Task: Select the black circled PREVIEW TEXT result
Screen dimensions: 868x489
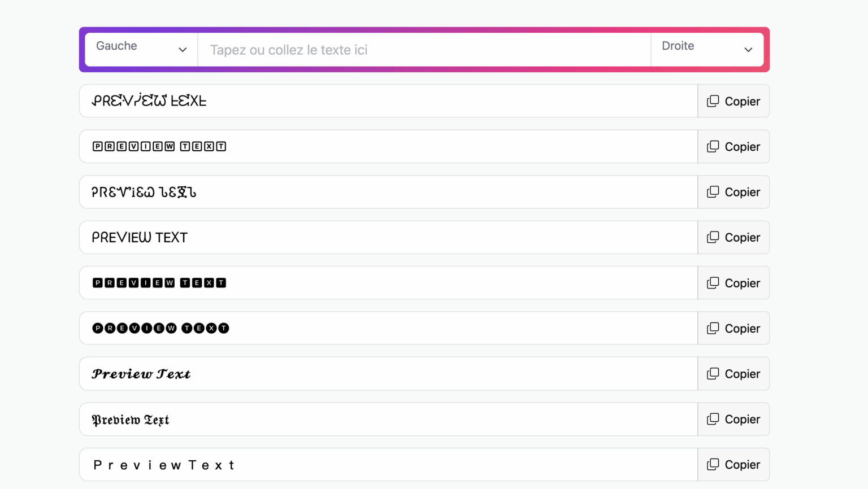Action: pos(160,328)
